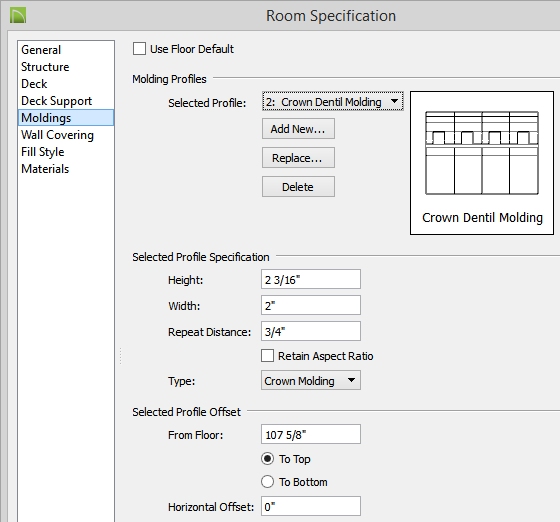Toggle Retain Aspect Ratio checkbox
Viewport: 560px width, 522px height.
pyautogui.click(x=267, y=356)
